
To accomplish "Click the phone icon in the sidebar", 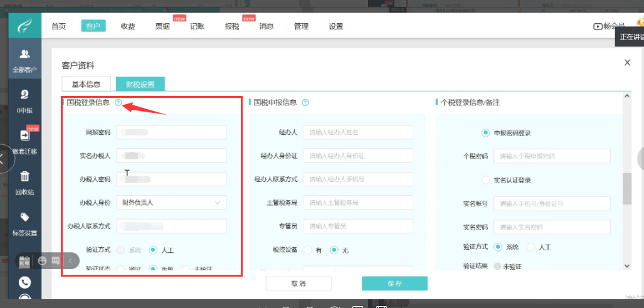I will pyautogui.click(x=25, y=282).
